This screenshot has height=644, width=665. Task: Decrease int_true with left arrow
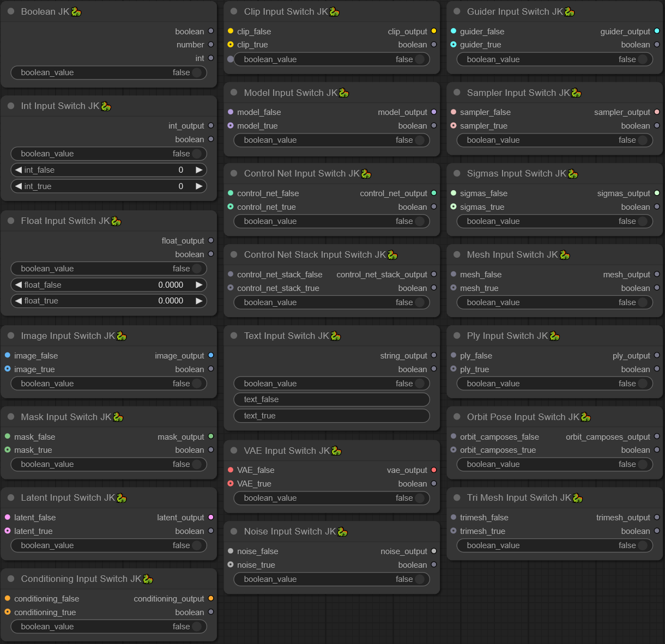pos(19,186)
